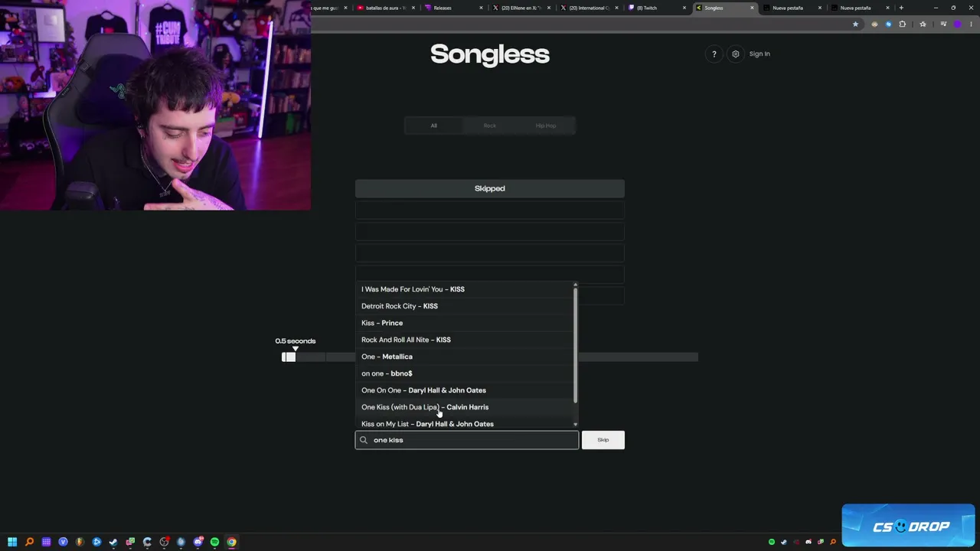
Task: Select the All genre tab
Action: click(433, 126)
